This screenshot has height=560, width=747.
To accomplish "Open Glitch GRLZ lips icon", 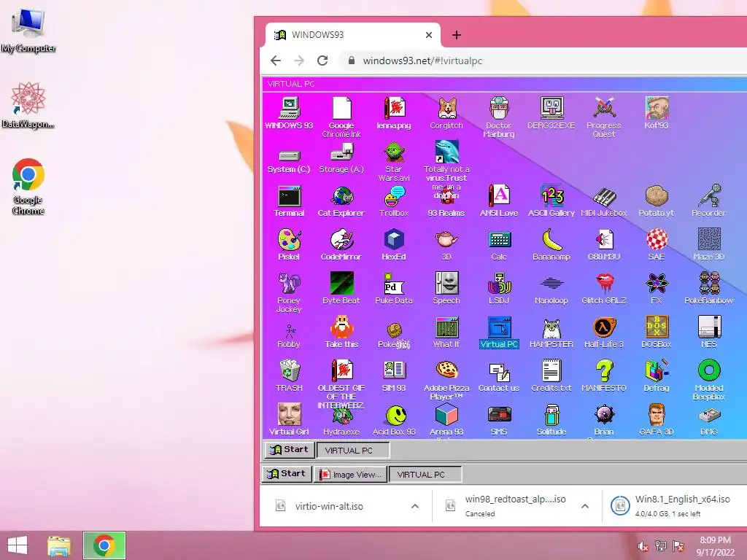I will (603, 288).
